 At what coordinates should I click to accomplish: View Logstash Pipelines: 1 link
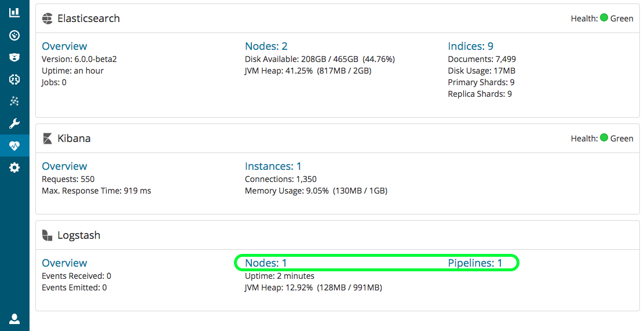click(475, 263)
